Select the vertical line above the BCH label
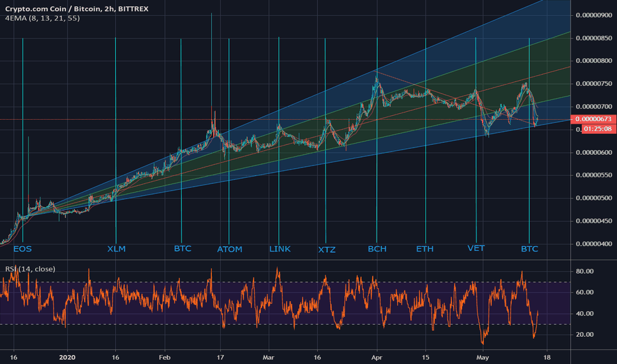Screen dimensions: 617x364 tap(377, 140)
